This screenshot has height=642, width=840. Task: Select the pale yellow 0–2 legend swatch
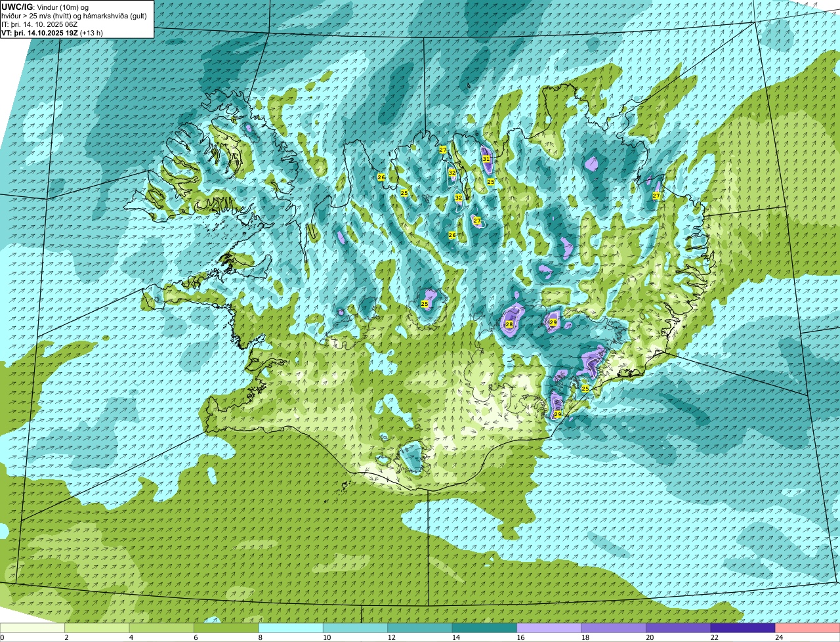33,628
